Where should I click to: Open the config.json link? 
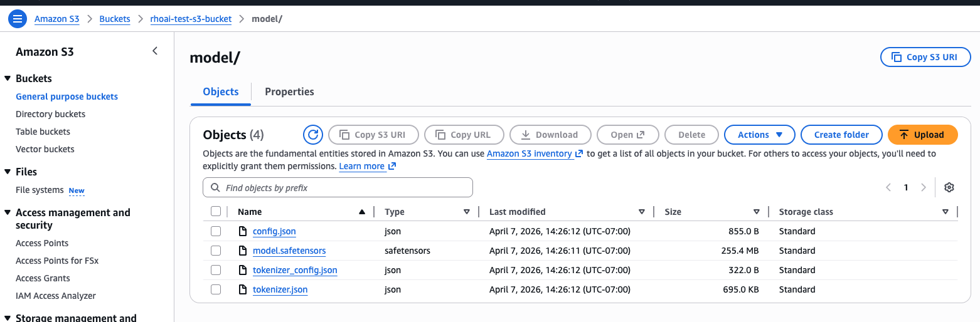(274, 231)
